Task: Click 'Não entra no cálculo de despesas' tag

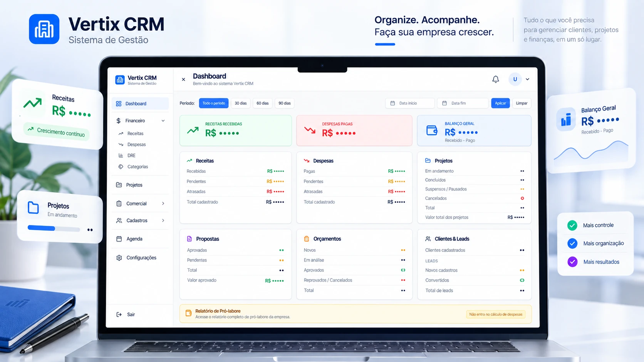Action: 496,314
